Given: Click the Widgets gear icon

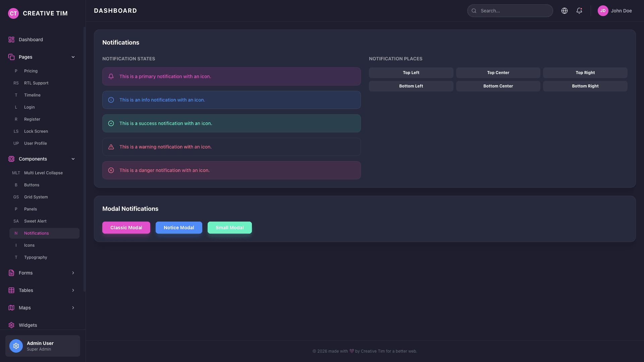Looking at the screenshot, I should pos(11,325).
